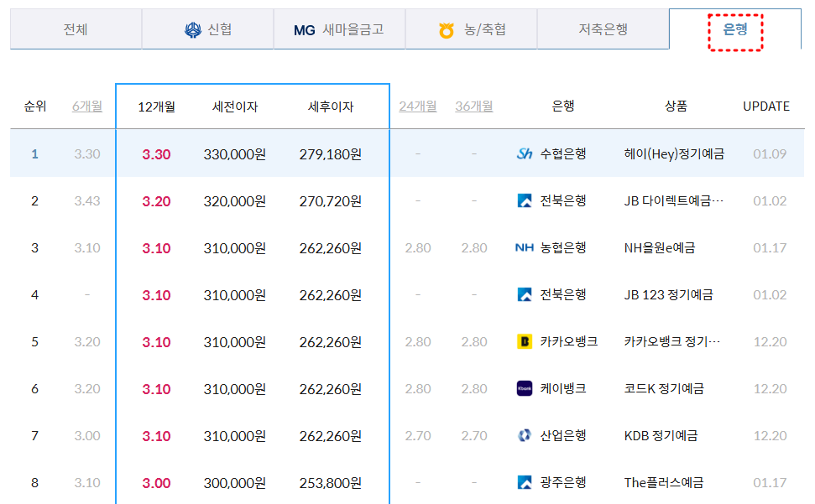
Task: Click 253,800원 after-tax interest
Action: click(x=331, y=483)
